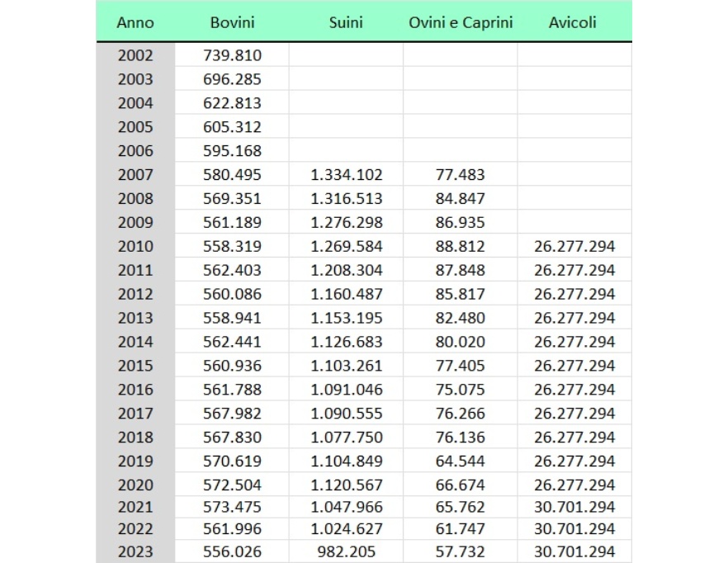This screenshot has width=728, height=563.
Task: Select the Ovini e Caprini value 77.483
Action: 459,175
